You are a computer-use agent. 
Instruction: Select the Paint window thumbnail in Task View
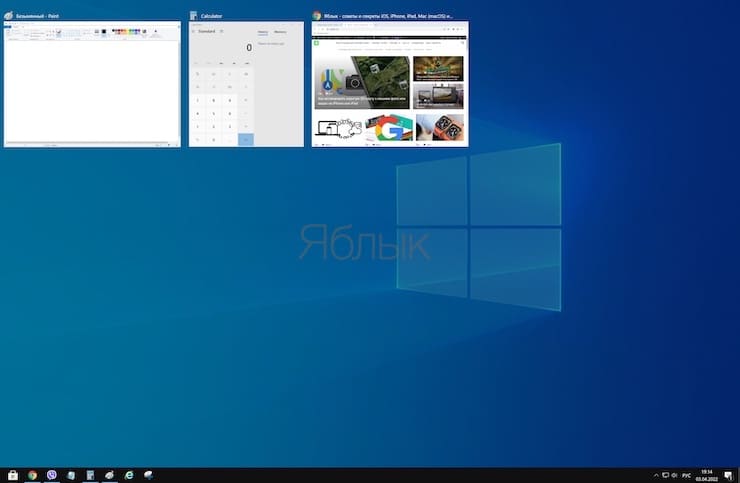pyautogui.click(x=92, y=84)
